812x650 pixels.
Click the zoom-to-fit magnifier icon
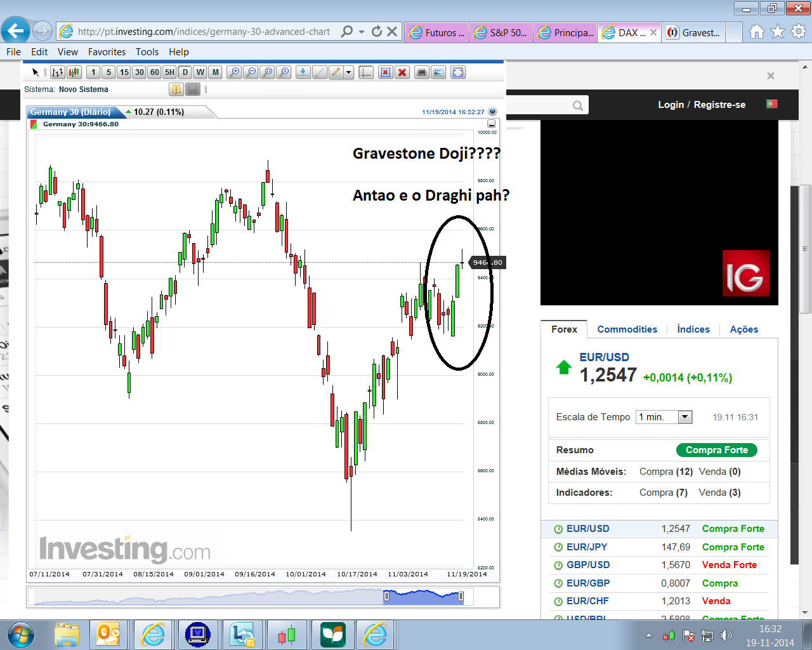tap(267, 72)
